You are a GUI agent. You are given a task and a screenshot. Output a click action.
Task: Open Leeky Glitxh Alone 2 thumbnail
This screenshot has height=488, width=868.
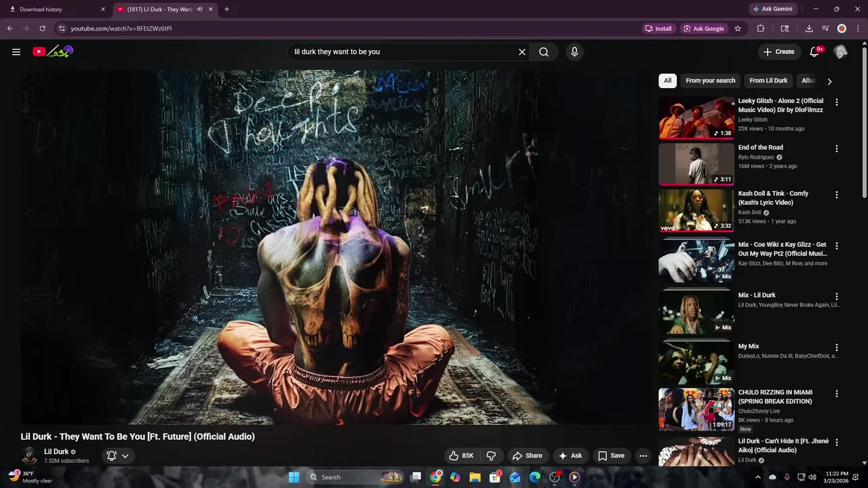[696, 118]
